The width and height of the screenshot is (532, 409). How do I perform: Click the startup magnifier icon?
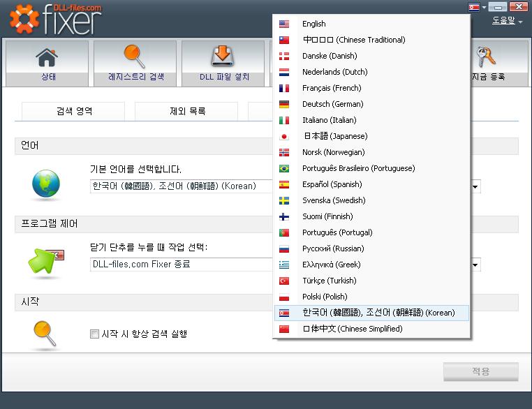[x=45, y=334]
